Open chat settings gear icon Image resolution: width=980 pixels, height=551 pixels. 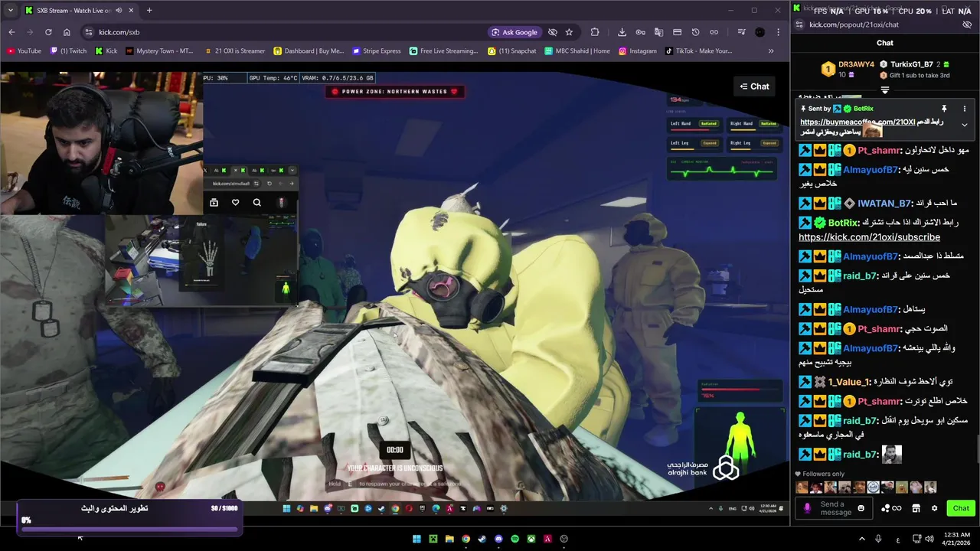[x=934, y=508]
